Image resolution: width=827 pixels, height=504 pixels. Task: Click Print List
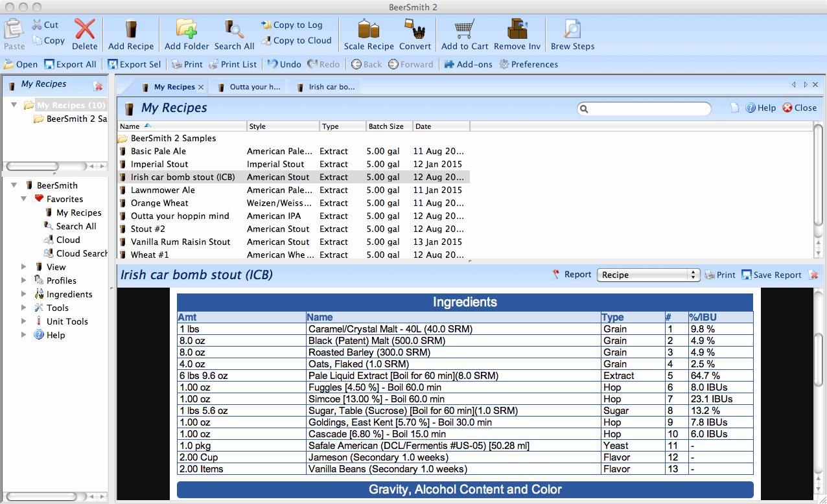click(x=233, y=64)
